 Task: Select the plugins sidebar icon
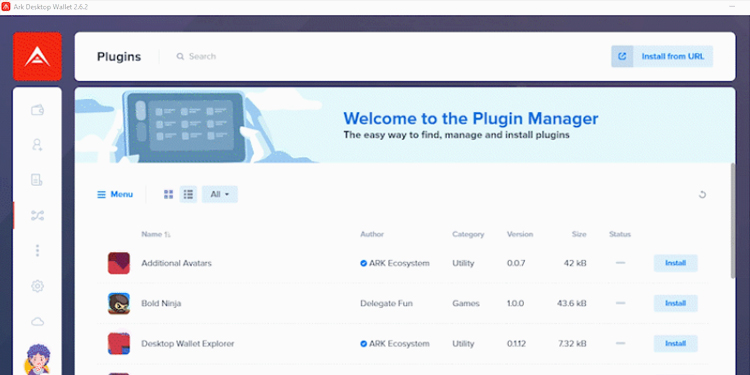pyautogui.click(x=37, y=215)
